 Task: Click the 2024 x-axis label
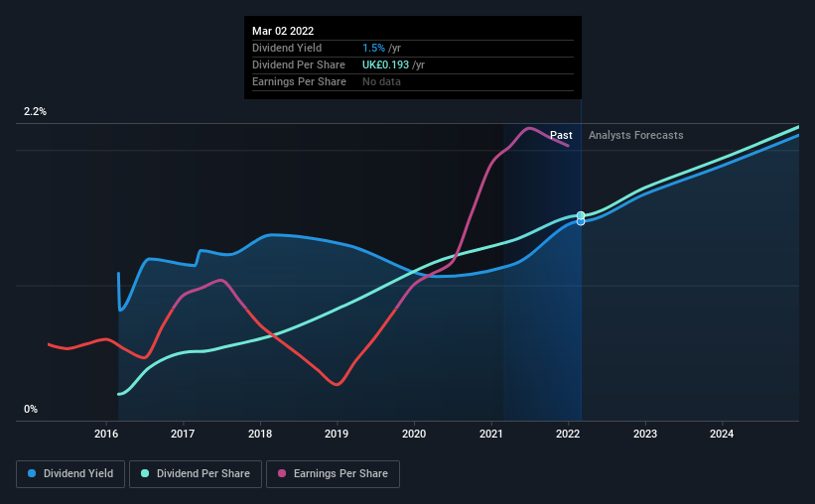pos(722,434)
